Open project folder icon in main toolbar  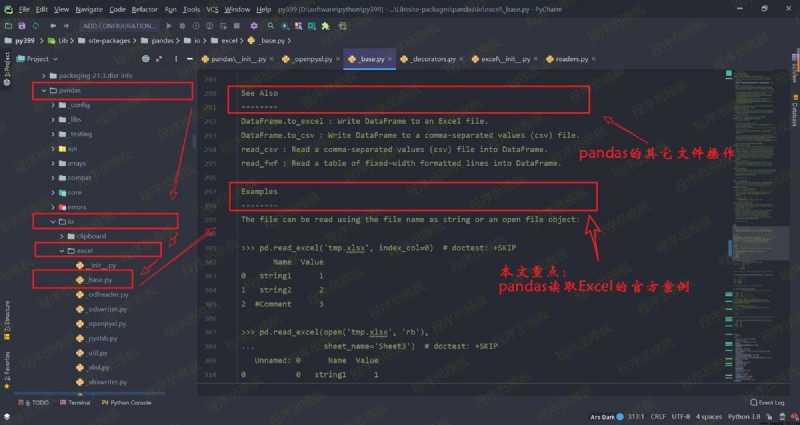(x=8, y=26)
